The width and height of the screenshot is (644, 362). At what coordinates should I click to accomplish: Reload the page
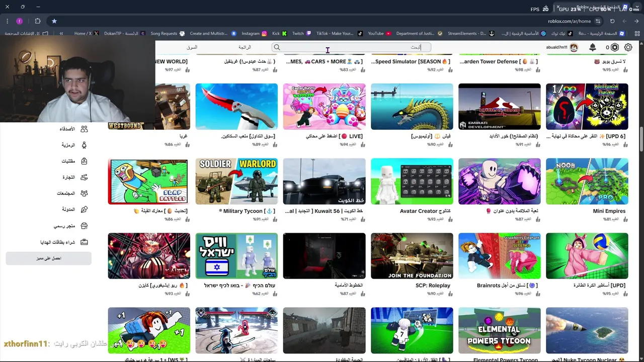[612, 21]
